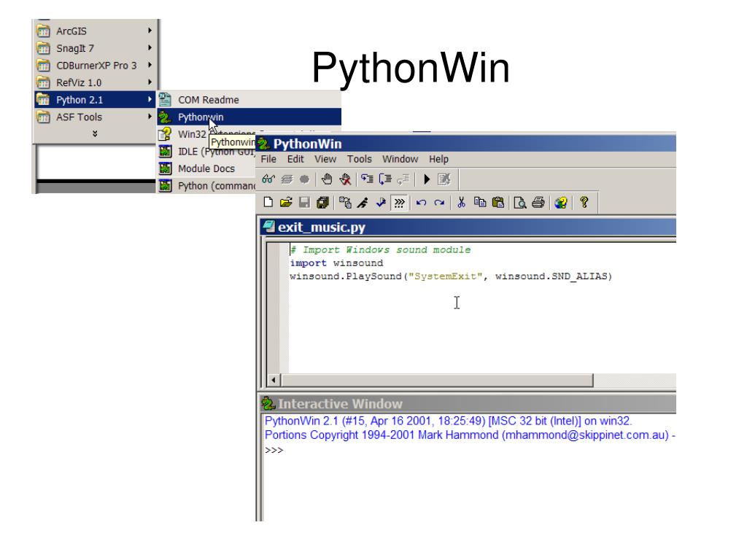Click the Portions Copyright Mark Hammond line
This screenshot has height=560, width=747.
pyautogui.click(x=470, y=435)
